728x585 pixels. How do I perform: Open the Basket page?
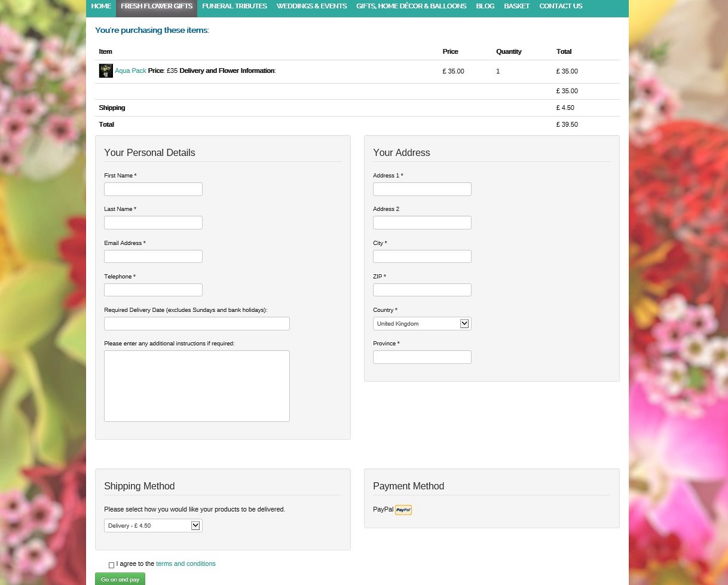[x=516, y=6]
